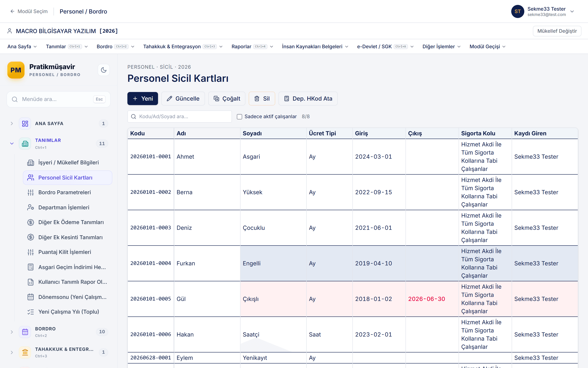Open Yeni Çalışma Yılı (Toplu) item

tap(68, 312)
